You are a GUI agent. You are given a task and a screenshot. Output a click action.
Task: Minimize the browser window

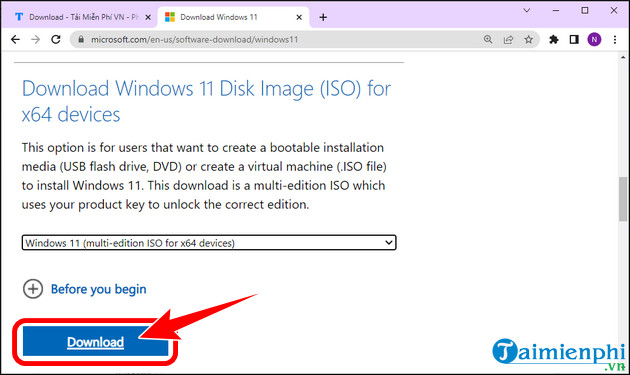coord(556,10)
